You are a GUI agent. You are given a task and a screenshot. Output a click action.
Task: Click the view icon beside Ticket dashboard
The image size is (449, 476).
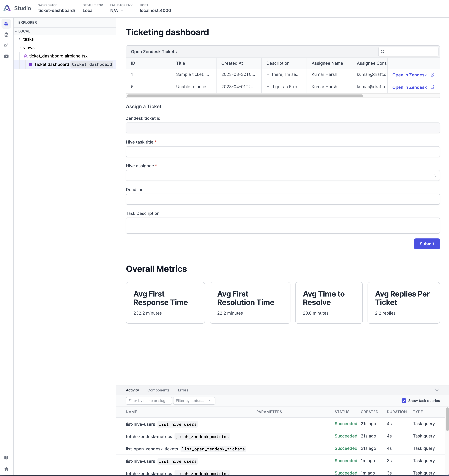pyautogui.click(x=30, y=64)
